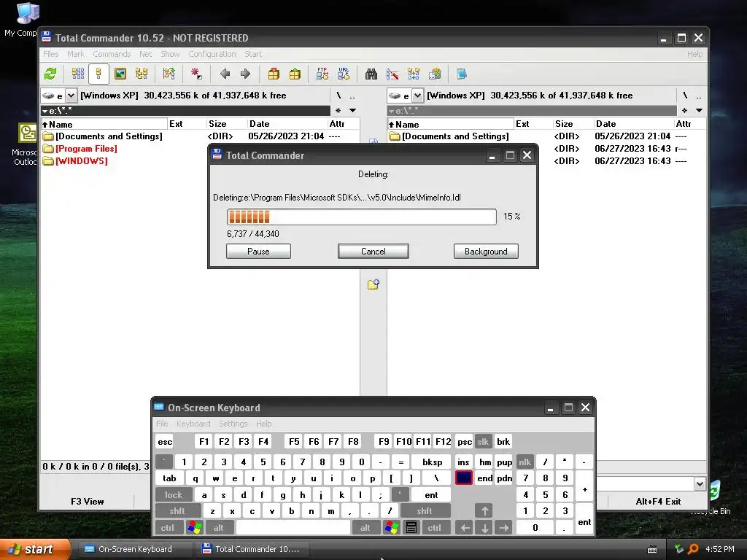
Task: Toggle the lock (caps lock) key
Action: tap(174, 495)
